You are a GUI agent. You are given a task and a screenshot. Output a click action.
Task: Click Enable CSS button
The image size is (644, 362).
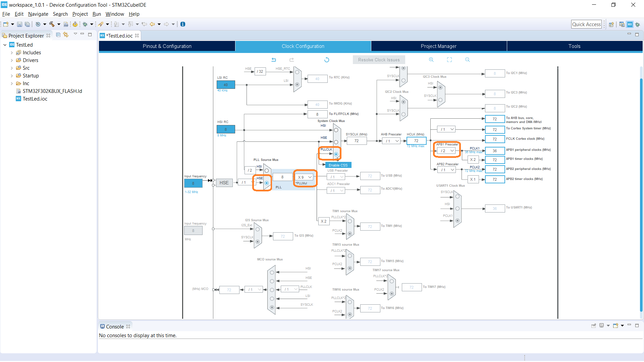click(338, 165)
